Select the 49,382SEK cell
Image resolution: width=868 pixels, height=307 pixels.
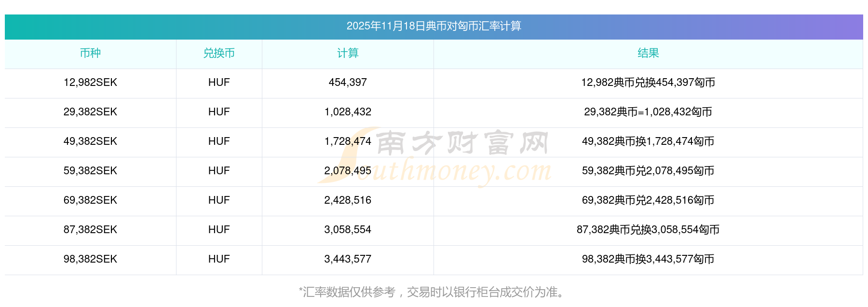click(90, 141)
